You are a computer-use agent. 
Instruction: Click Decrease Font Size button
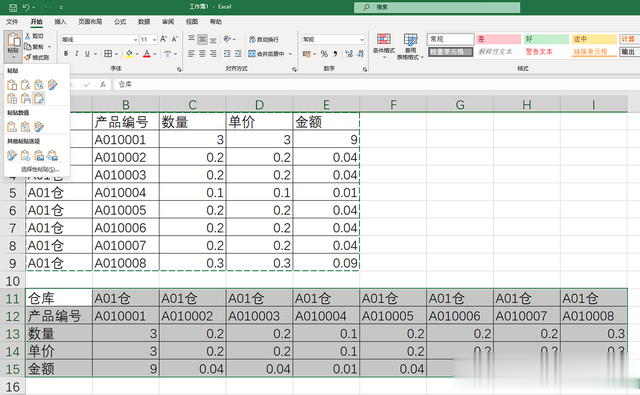click(x=174, y=39)
